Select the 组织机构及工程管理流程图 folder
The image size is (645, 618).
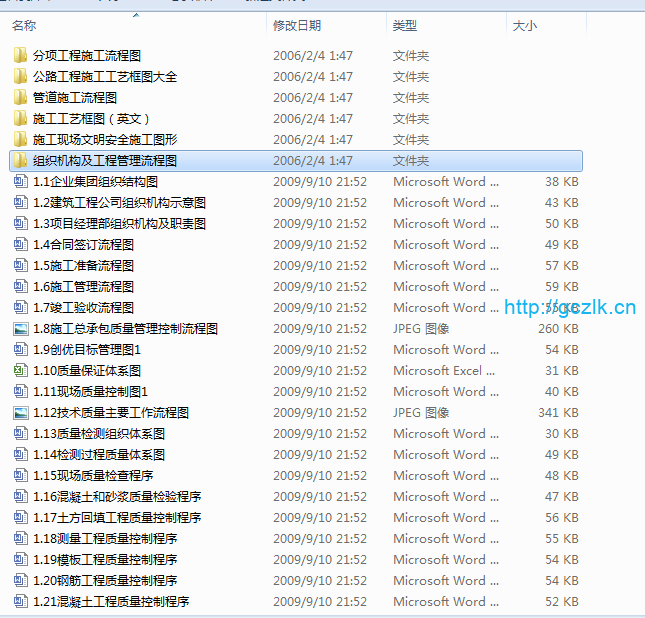[105, 161]
